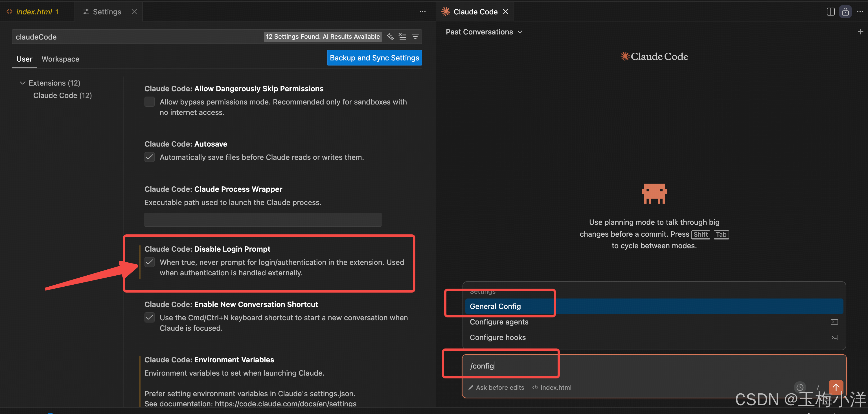The image size is (868, 414).
Task: Click Backup and Sync Settings button
Action: (374, 57)
